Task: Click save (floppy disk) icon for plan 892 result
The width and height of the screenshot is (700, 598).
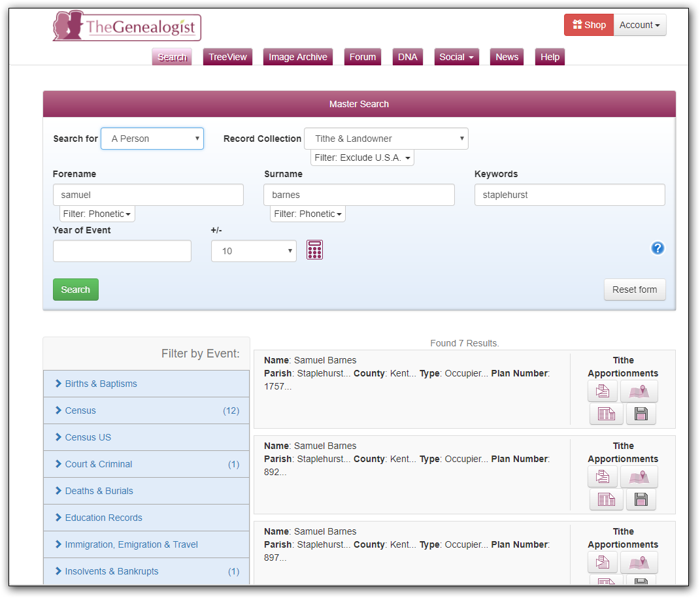Action: 641,499
